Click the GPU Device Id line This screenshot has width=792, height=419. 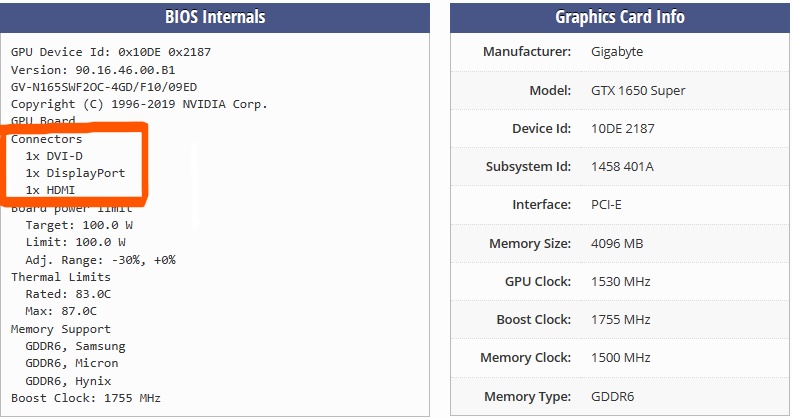[110, 52]
